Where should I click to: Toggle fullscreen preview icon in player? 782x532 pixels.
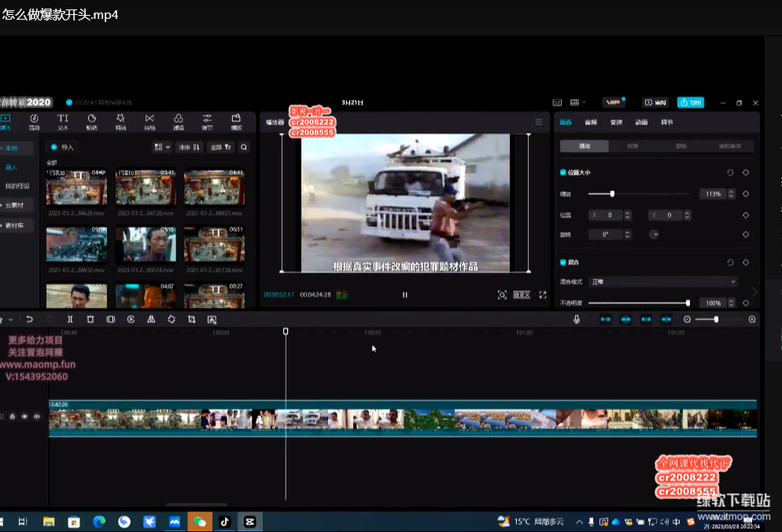click(543, 295)
